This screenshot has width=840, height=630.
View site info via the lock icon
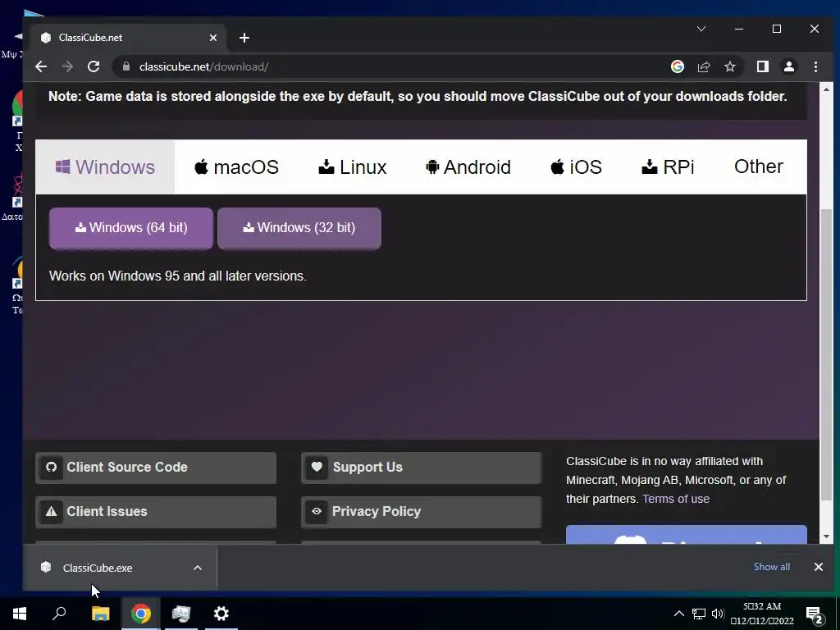(126, 66)
